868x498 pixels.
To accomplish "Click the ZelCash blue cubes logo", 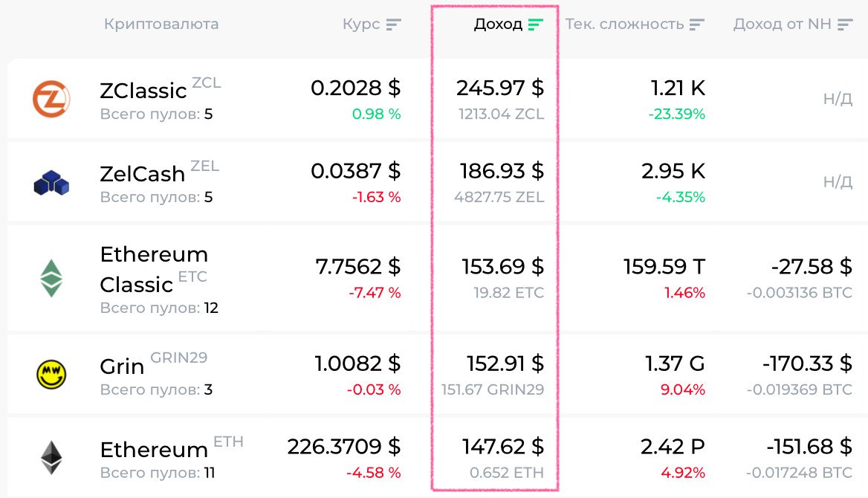I will [x=51, y=183].
